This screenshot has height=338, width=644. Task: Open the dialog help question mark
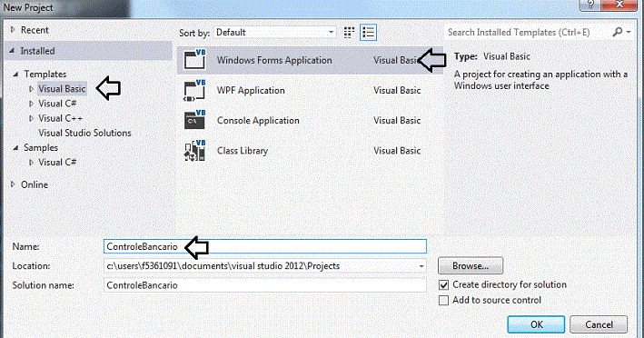[590, 5]
